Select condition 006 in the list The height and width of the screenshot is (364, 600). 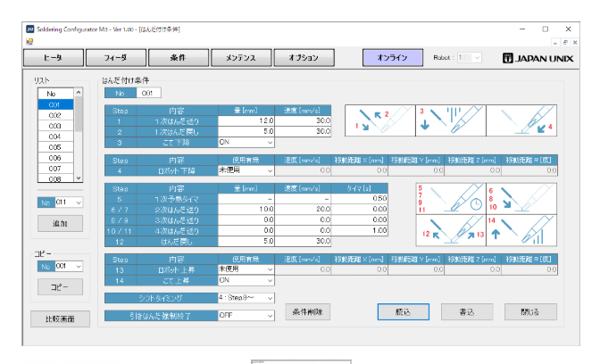[x=55, y=158]
